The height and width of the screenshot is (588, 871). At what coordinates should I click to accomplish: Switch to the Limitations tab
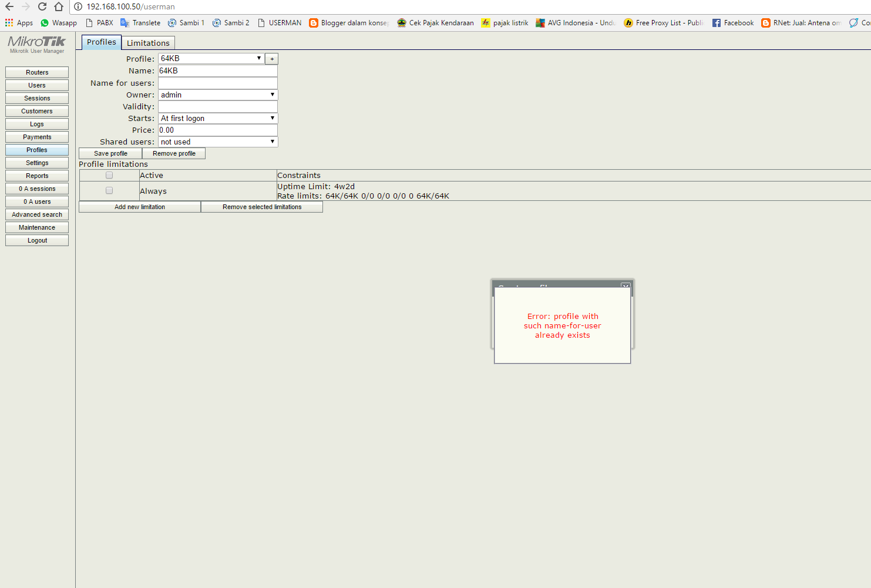tap(148, 43)
